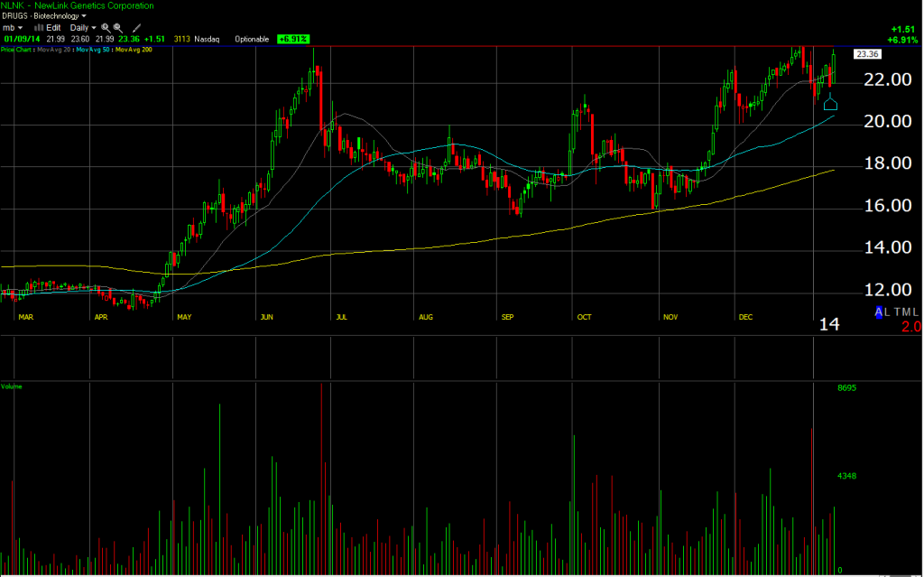Click the 23.36 current price tag
The image size is (924, 577).
[x=868, y=54]
